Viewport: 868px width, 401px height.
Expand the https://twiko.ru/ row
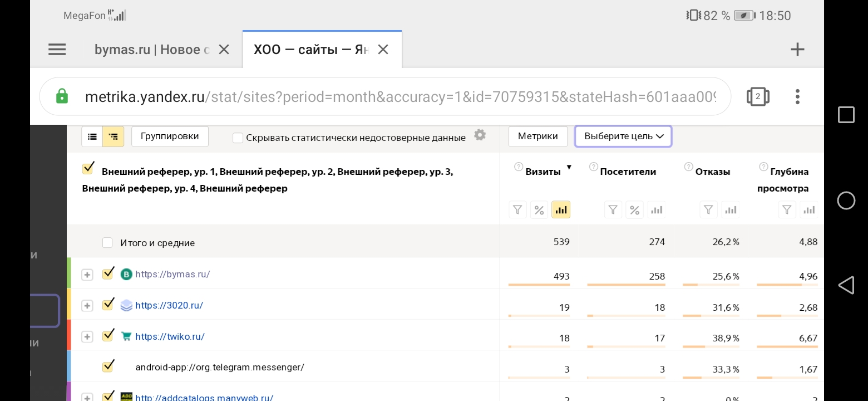(x=87, y=337)
